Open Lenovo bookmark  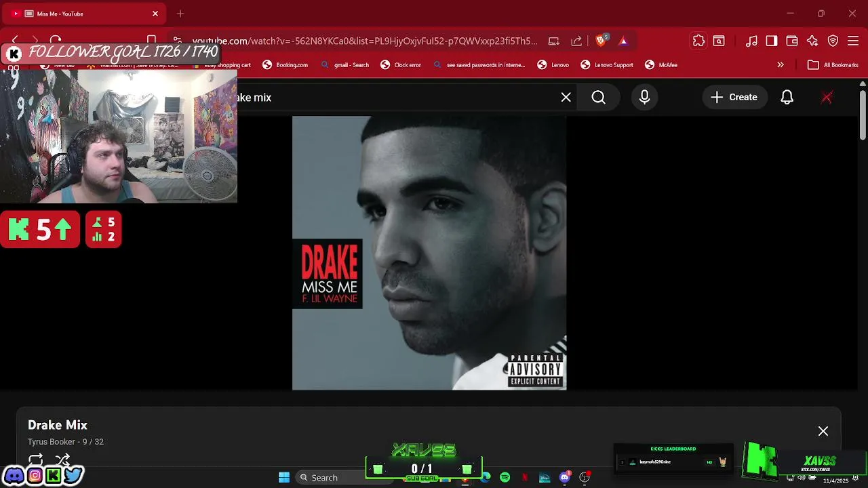pyautogui.click(x=553, y=65)
